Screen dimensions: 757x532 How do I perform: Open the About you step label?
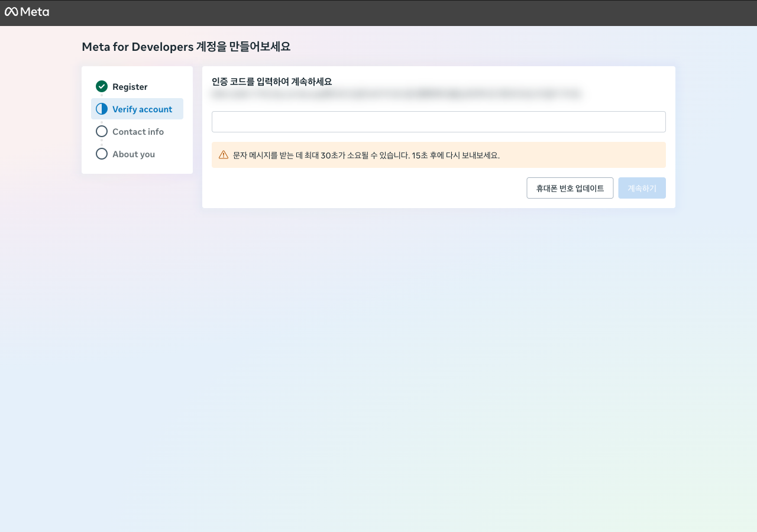[x=134, y=154]
